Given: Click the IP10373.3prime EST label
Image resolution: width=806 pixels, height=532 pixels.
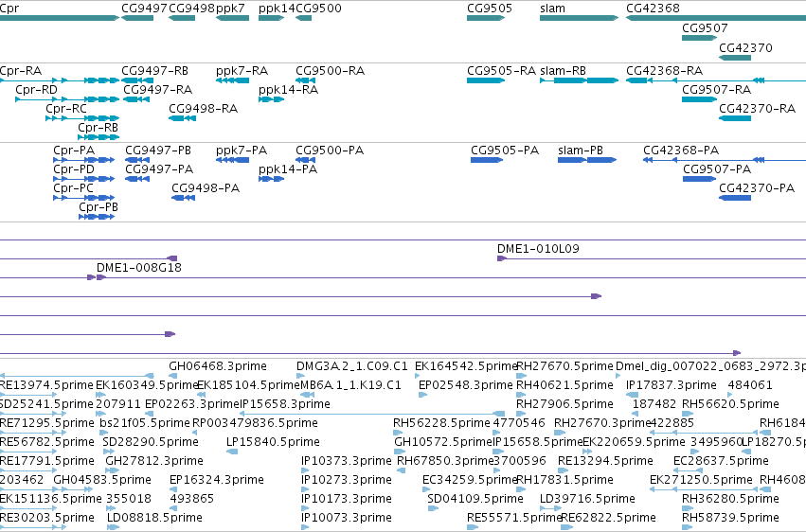Looking at the screenshot, I should (346, 461).
